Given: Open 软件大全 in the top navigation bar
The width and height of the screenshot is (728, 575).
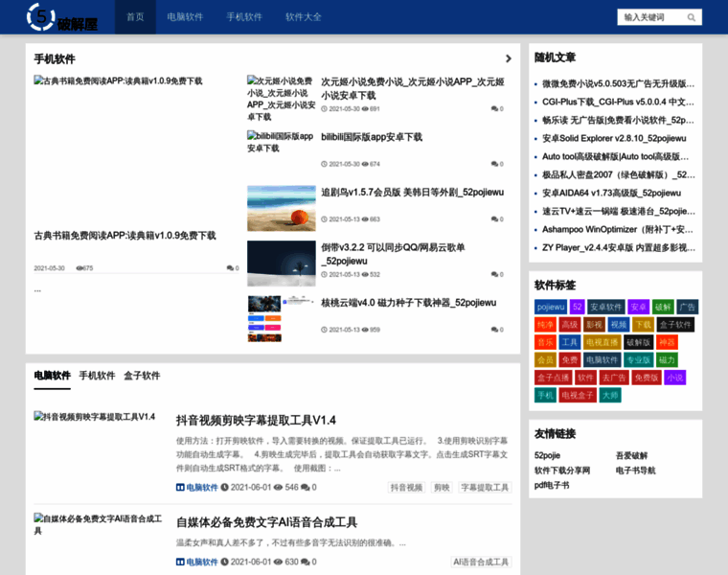Looking at the screenshot, I should (x=304, y=17).
